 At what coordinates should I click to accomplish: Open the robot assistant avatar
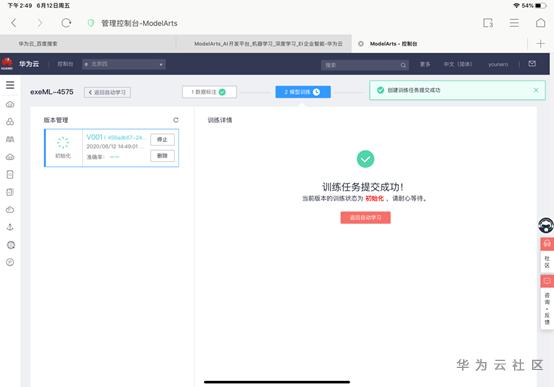[x=546, y=225]
